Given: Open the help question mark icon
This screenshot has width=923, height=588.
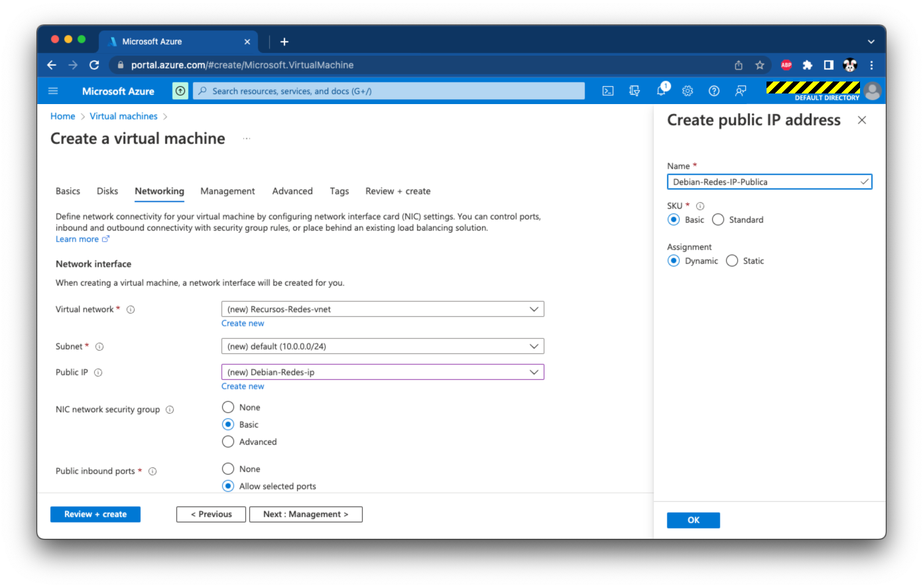Looking at the screenshot, I should click(714, 91).
